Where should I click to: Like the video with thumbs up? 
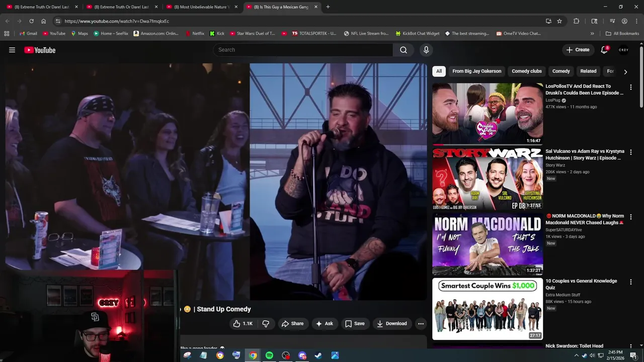coord(243,324)
